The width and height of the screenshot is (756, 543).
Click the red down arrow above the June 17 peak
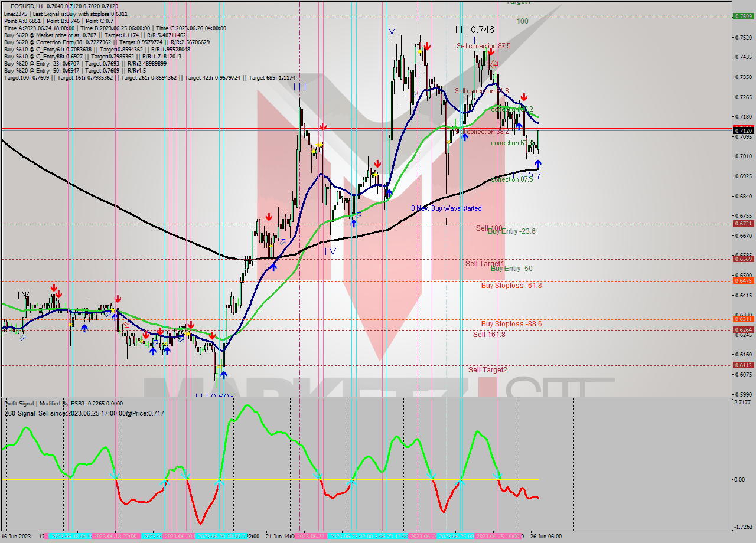point(54,287)
